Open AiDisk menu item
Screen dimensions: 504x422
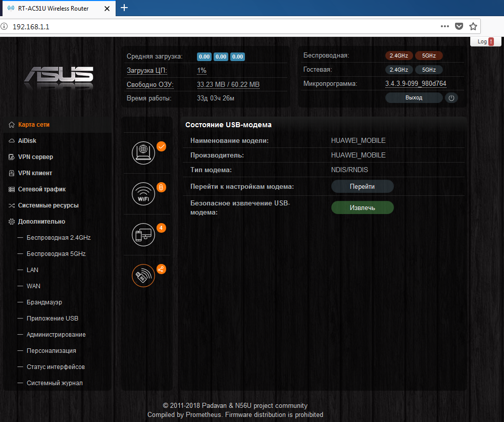click(x=27, y=141)
